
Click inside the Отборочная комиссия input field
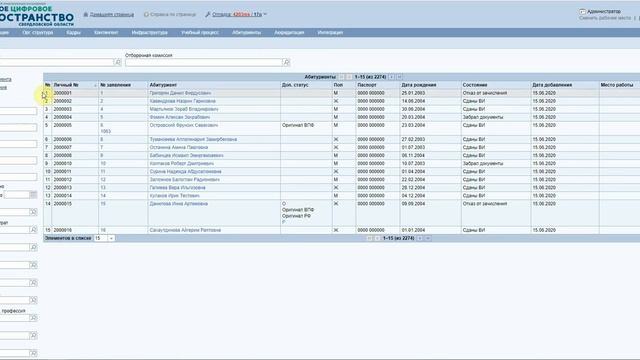(x=204, y=62)
